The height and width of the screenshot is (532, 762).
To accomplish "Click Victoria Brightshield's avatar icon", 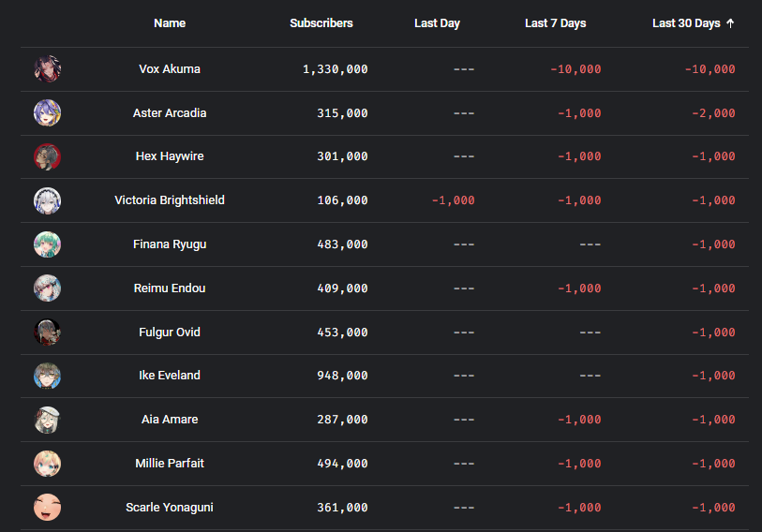I will click(x=47, y=200).
